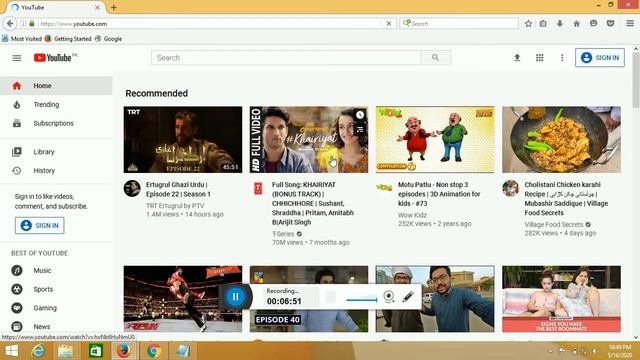
Task: Click the Wow Kidz channel avatar
Action: coord(384,188)
